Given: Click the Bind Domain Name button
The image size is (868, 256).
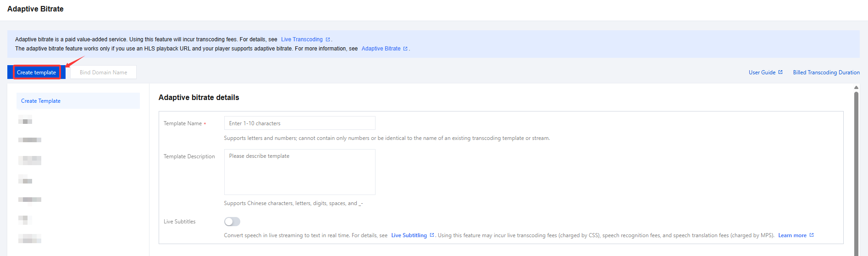Looking at the screenshot, I should (103, 72).
